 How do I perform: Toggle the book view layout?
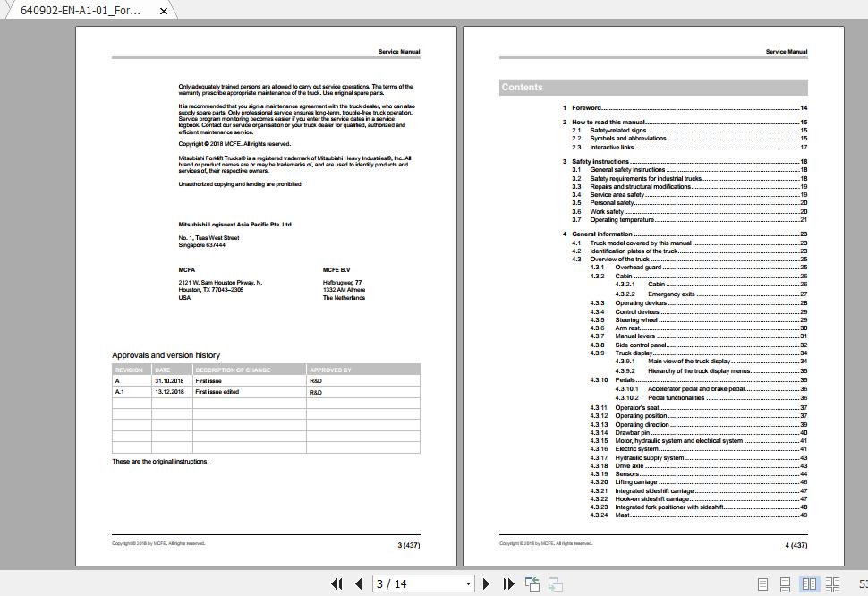833,583
